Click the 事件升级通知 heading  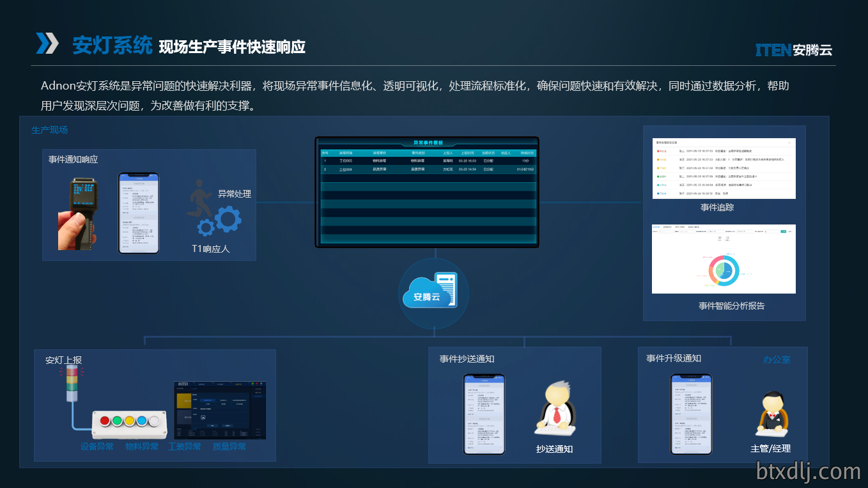(x=674, y=358)
